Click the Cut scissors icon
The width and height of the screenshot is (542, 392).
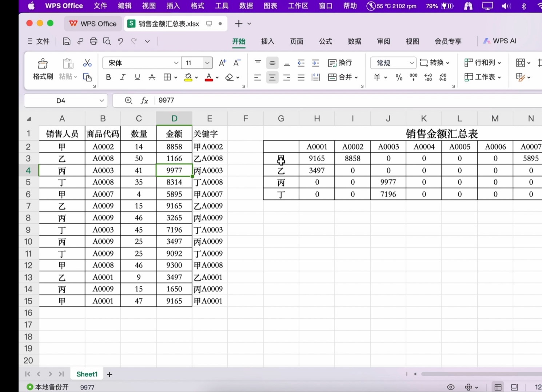tap(87, 63)
